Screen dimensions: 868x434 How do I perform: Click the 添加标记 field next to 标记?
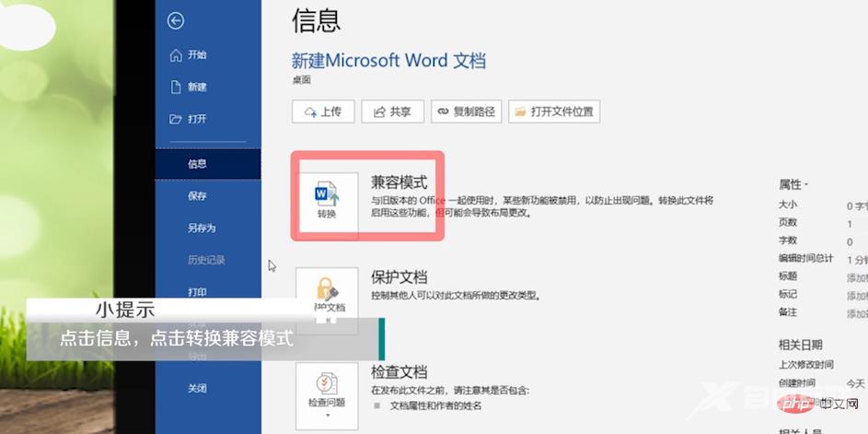pyautogui.click(x=856, y=295)
